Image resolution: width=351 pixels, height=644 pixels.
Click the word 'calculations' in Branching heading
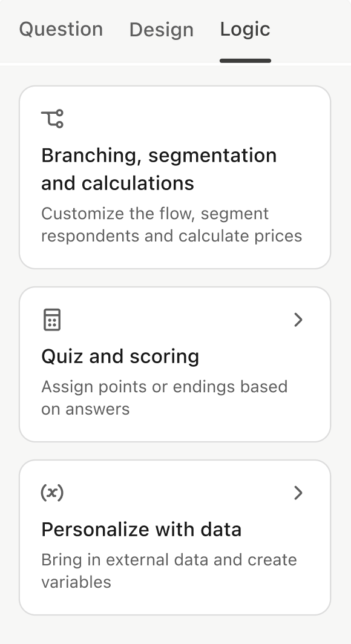(137, 183)
